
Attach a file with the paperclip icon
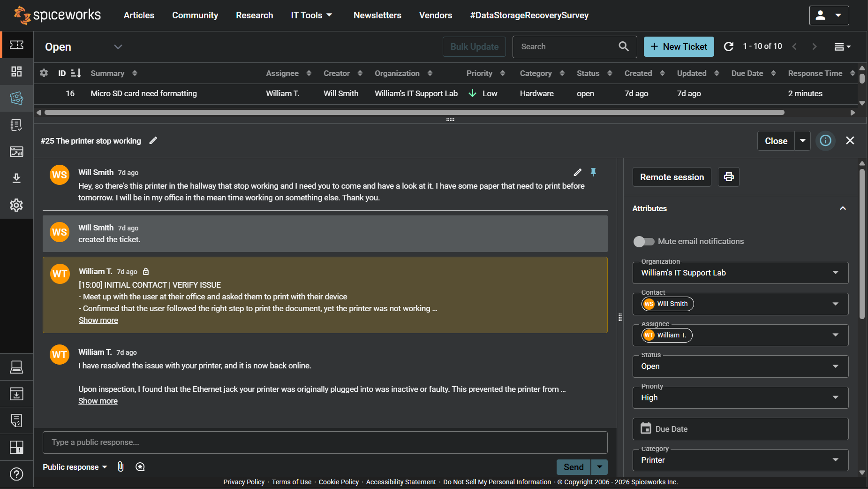(121, 466)
